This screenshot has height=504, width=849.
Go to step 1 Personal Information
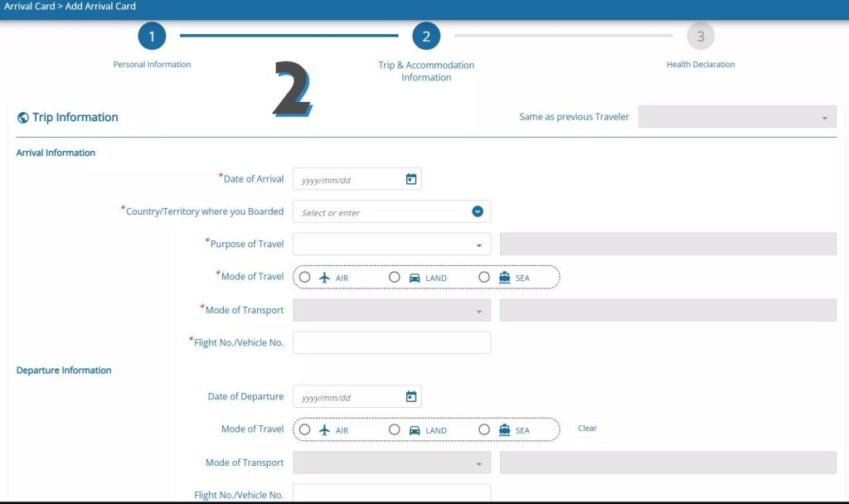(x=152, y=36)
